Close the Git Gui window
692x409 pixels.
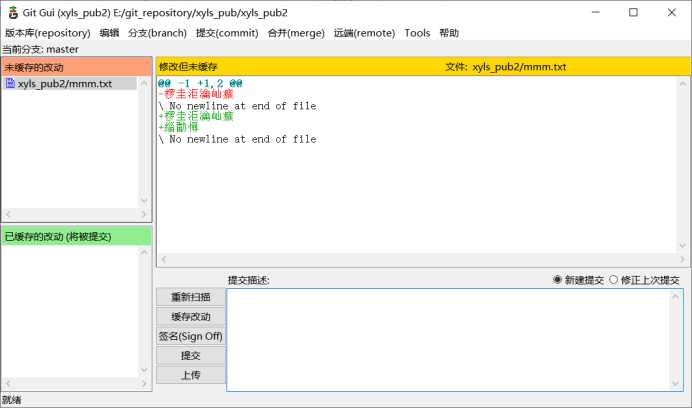coord(672,12)
